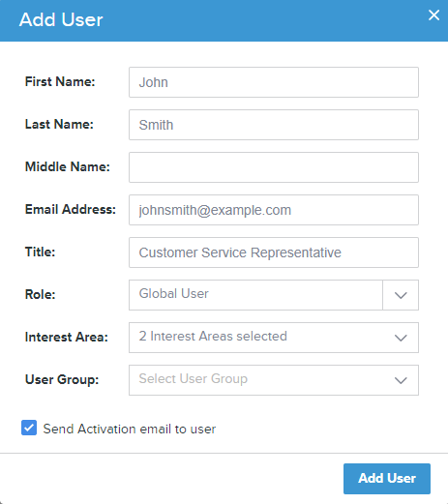Image resolution: width=448 pixels, height=504 pixels.
Task: Click the 2 Interest Areas selected text
Action: (x=213, y=337)
